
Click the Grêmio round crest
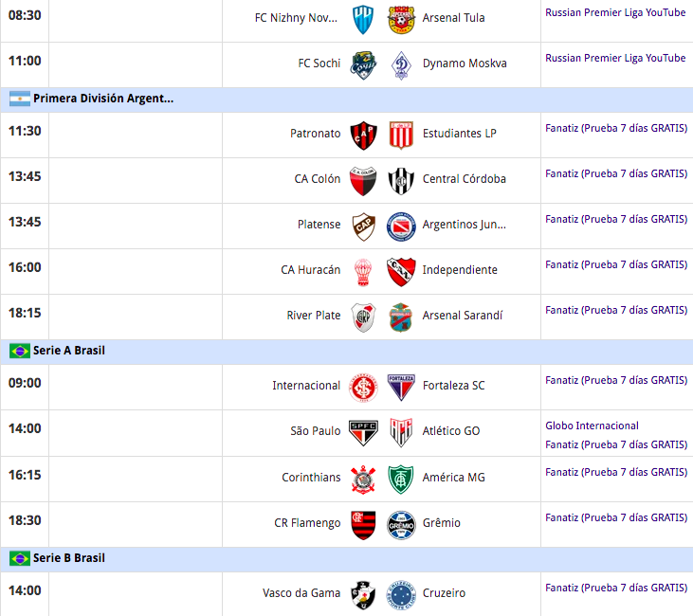click(401, 525)
